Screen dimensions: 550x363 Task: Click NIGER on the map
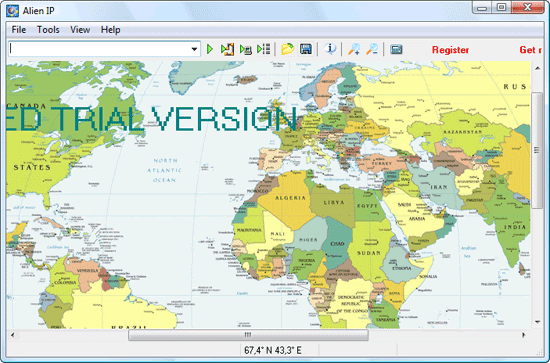click(x=308, y=240)
